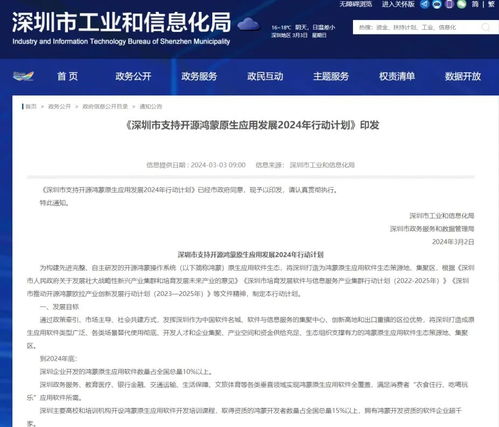Screen dimensions: 499x427
Task: Click the 通知公告 breadcrumb link
Action: 151,107
